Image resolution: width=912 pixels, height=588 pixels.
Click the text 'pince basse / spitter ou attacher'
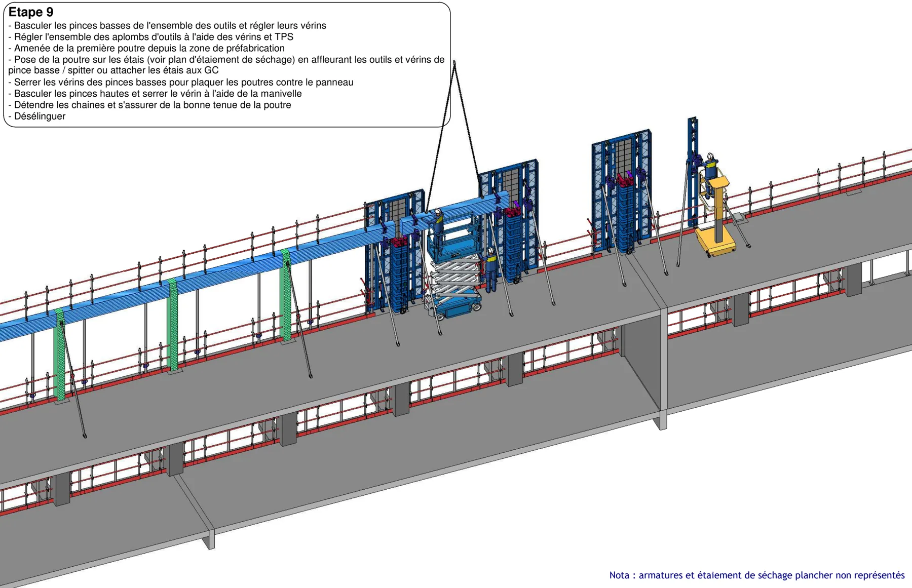click(113, 70)
